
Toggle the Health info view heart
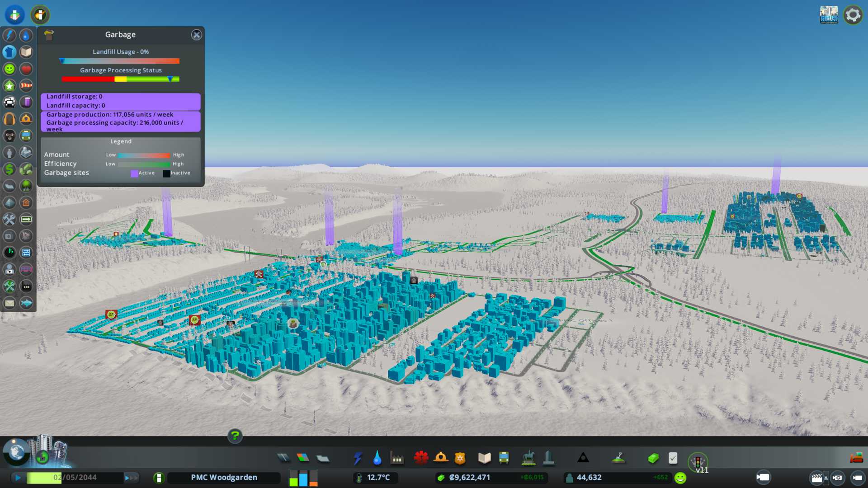click(x=26, y=69)
